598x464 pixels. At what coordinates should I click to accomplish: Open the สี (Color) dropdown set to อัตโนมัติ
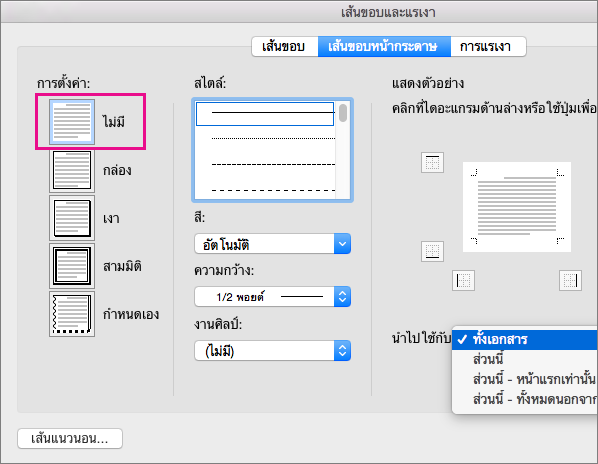[x=272, y=244]
